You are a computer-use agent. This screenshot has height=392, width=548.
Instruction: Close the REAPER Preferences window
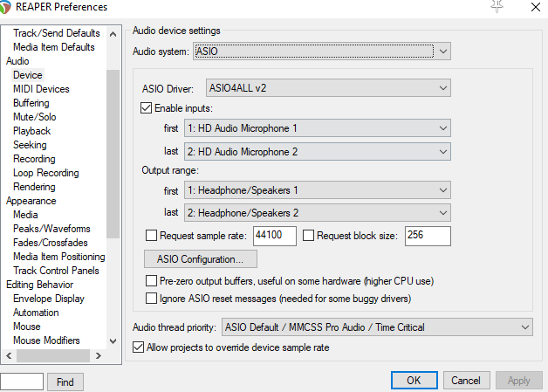click(536, 7)
